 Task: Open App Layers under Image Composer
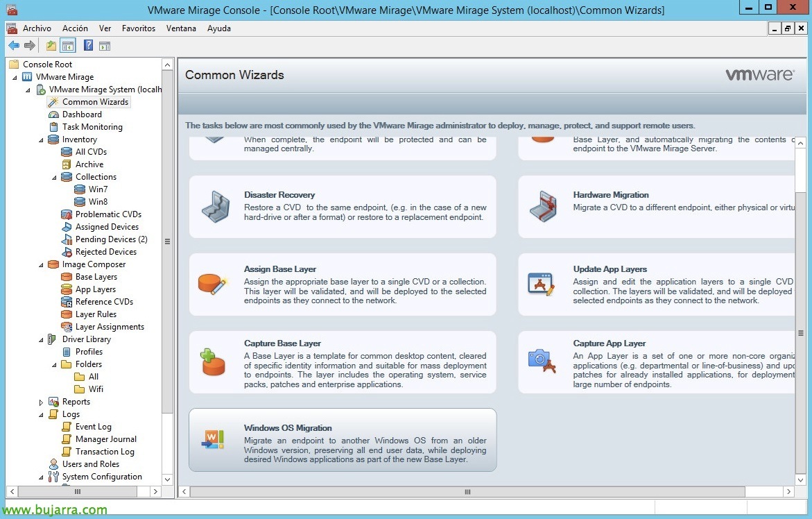click(x=96, y=289)
